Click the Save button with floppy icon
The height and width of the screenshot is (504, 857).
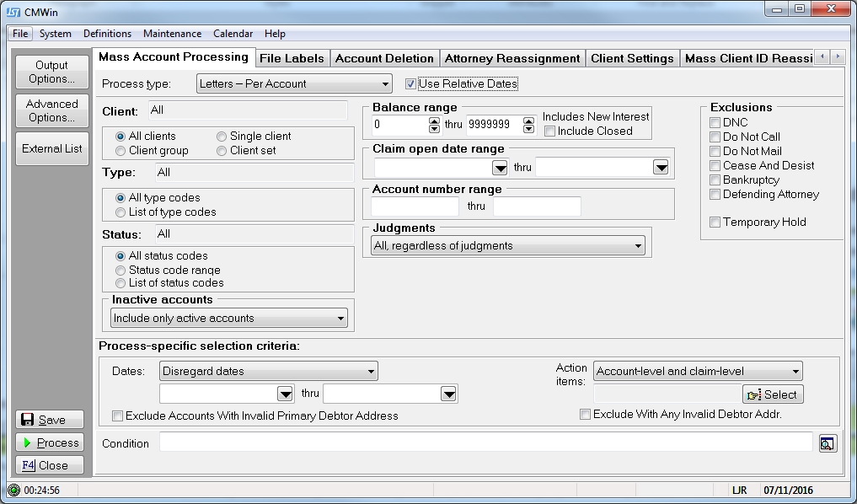[51, 420]
